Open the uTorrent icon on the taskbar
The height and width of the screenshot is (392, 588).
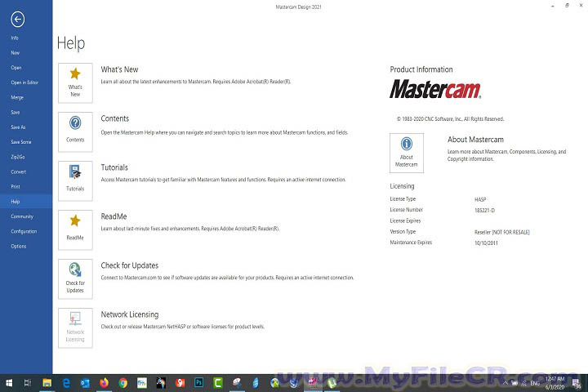(332, 383)
